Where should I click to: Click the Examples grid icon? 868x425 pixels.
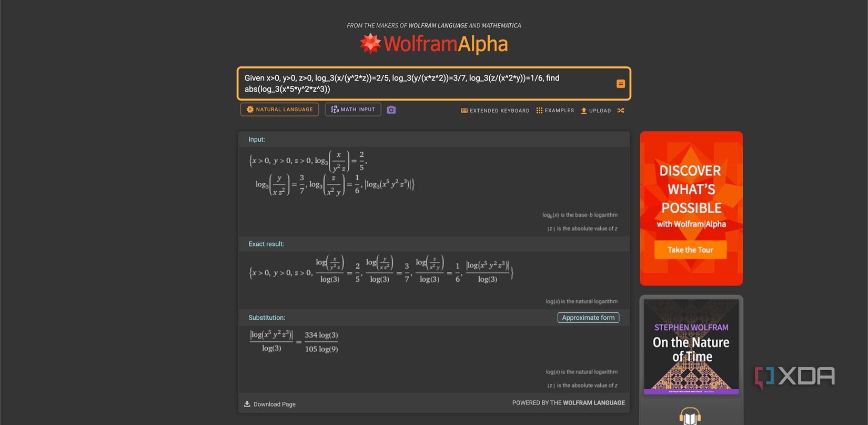(x=539, y=111)
